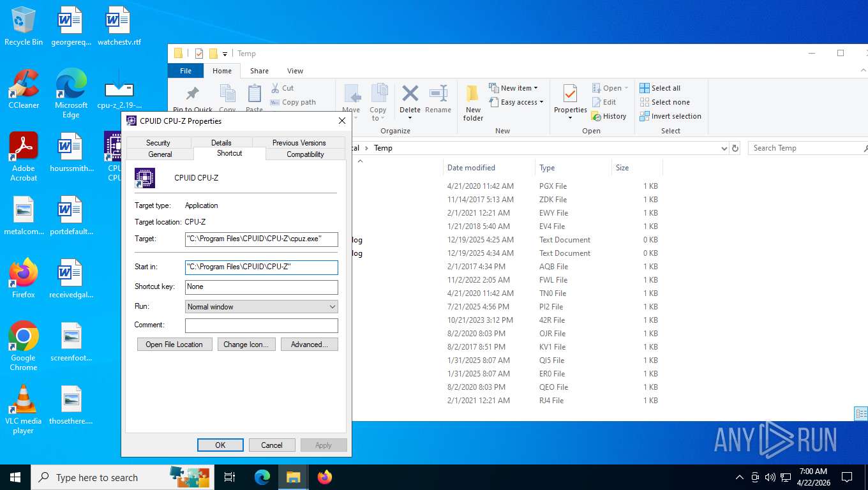The height and width of the screenshot is (490, 868).
Task: Click OK in CPU-Z Properties
Action: tap(220, 445)
